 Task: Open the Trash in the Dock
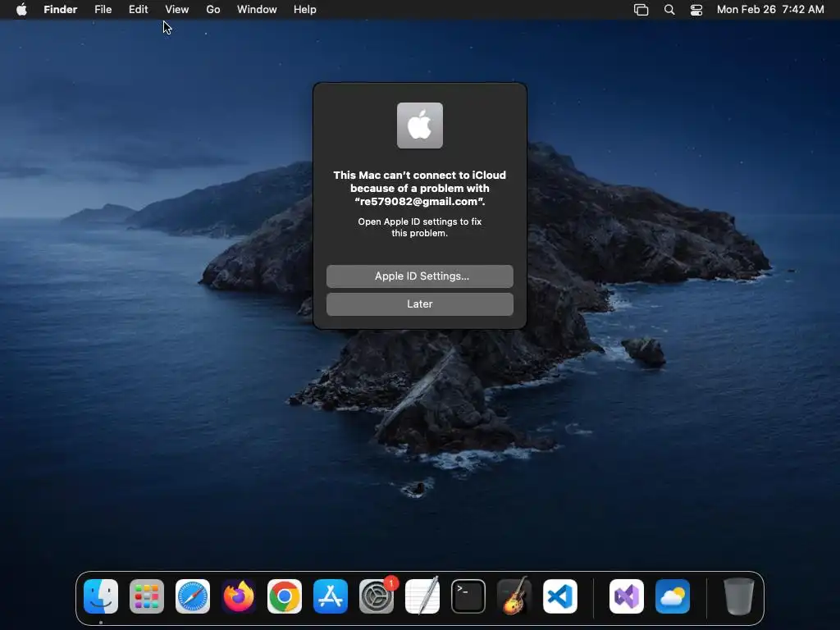pyautogui.click(x=739, y=596)
